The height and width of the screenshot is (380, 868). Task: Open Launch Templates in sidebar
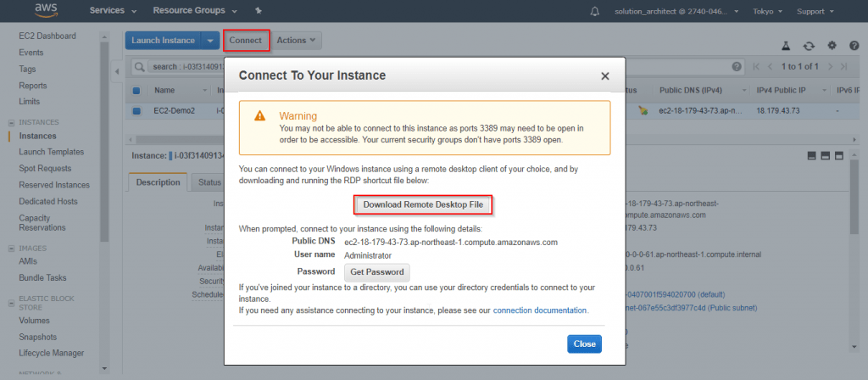point(52,152)
